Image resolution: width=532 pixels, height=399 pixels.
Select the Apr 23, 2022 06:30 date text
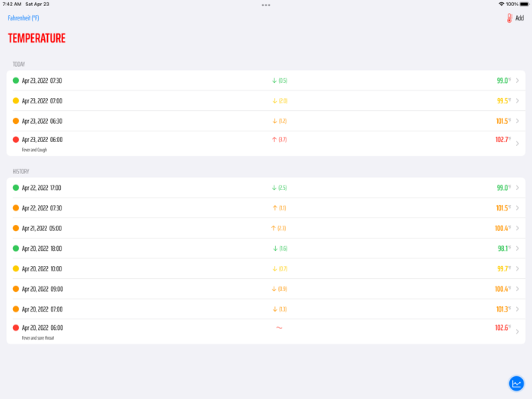(42, 121)
